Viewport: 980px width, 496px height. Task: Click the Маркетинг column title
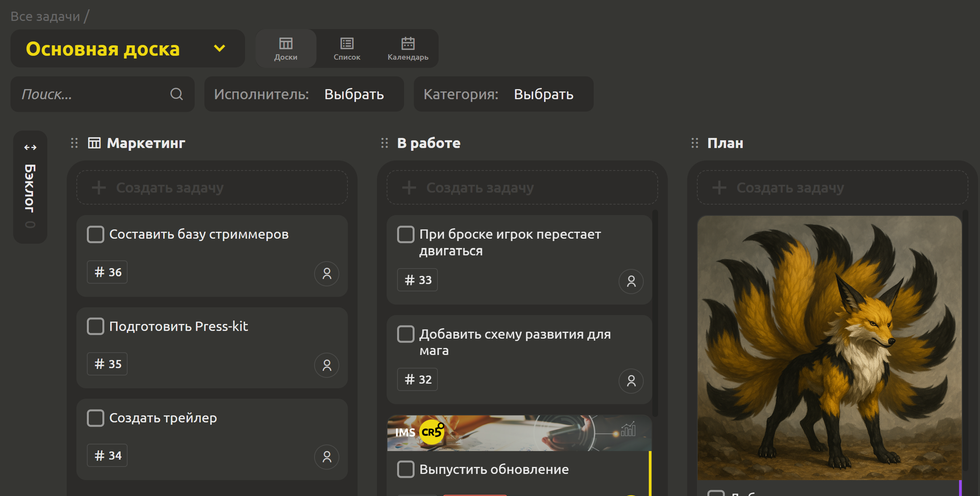click(x=146, y=143)
